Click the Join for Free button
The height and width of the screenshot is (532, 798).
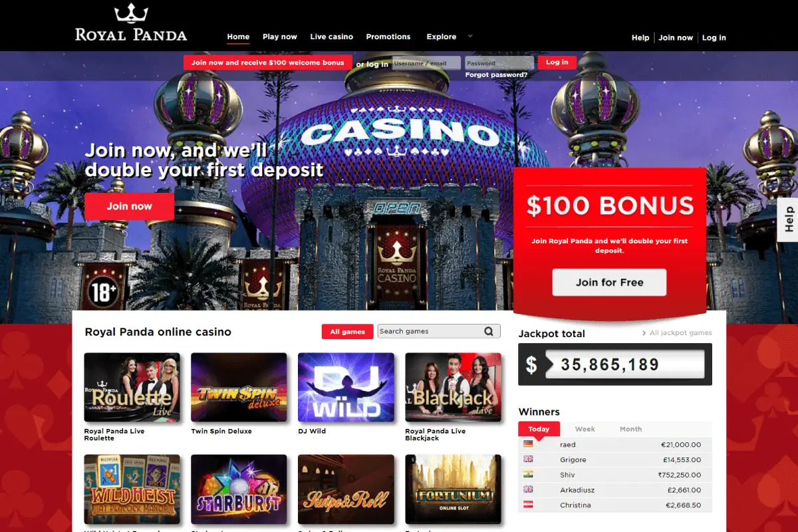tap(609, 282)
